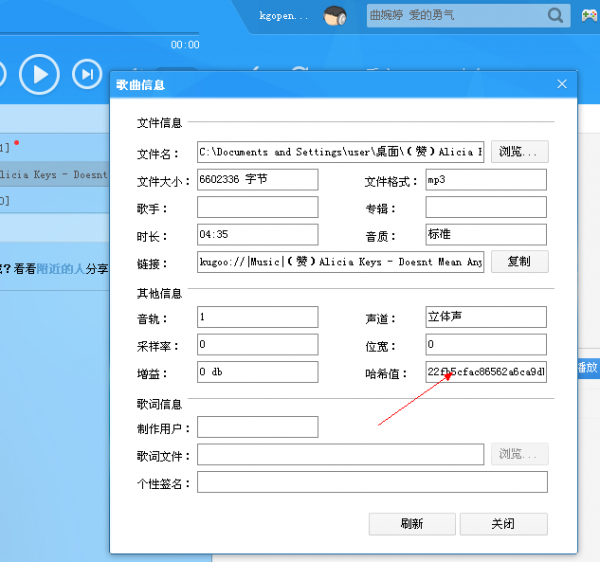Focus the 制作用户 input field

click(x=257, y=427)
